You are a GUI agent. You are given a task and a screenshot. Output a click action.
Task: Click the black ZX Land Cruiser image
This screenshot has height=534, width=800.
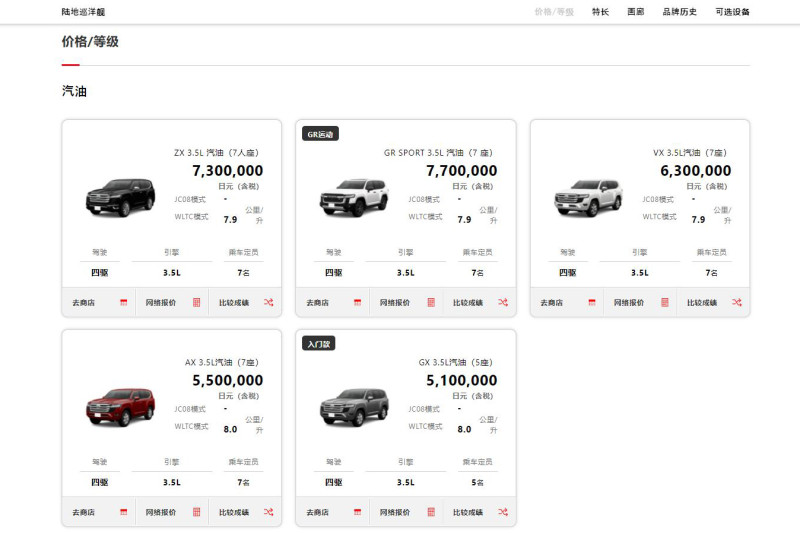120,197
